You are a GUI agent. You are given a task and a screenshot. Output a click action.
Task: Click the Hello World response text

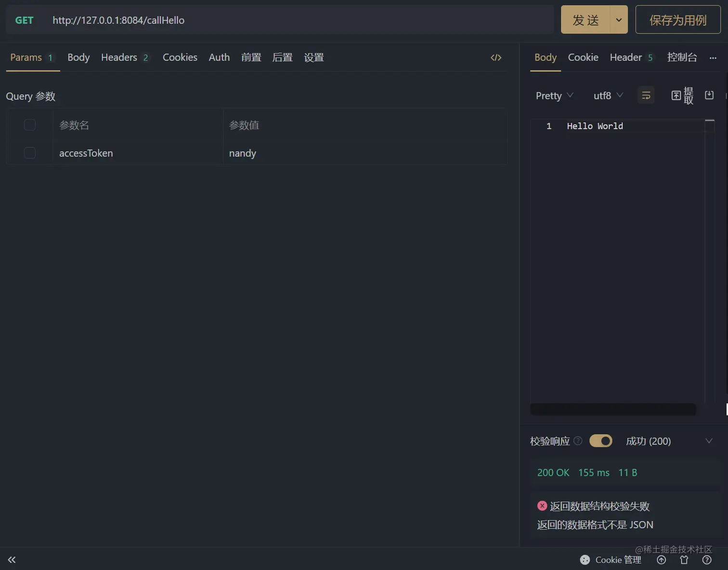[x=595, y=126]
